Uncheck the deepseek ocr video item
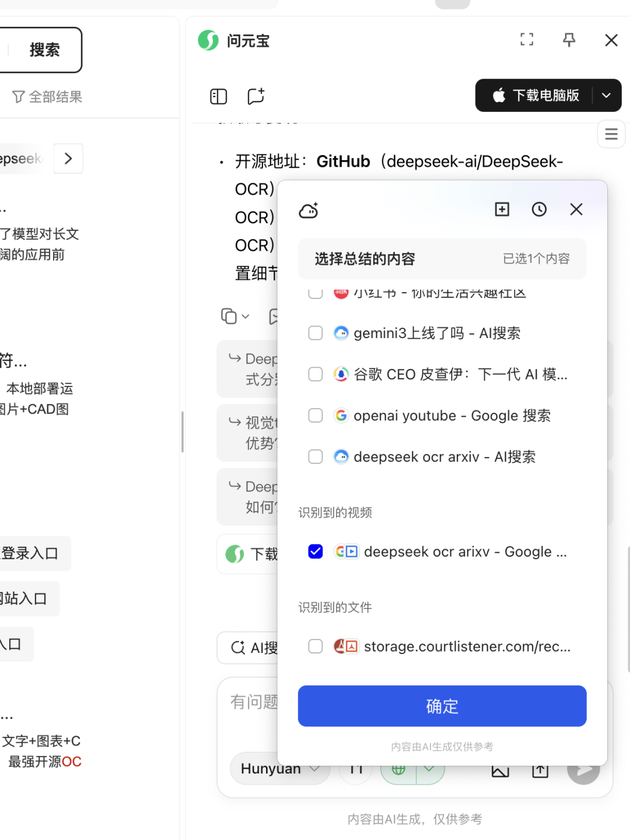 coord(315,551)
